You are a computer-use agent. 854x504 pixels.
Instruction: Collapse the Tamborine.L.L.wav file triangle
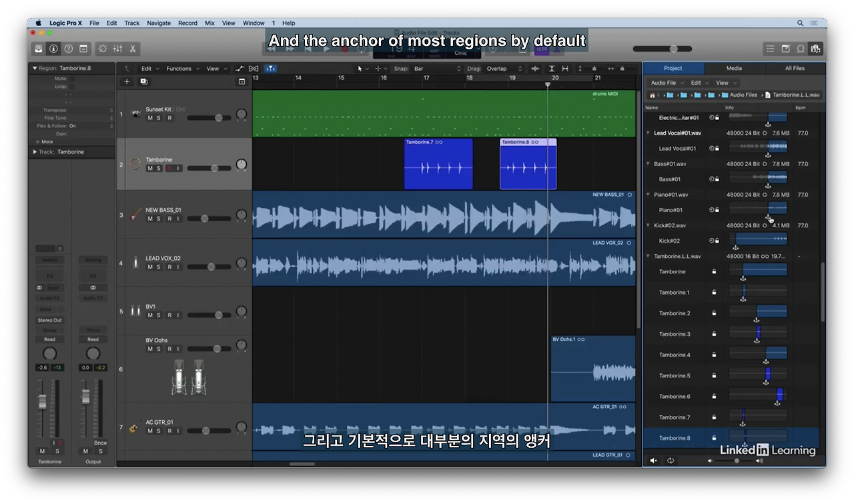[648, 257]
